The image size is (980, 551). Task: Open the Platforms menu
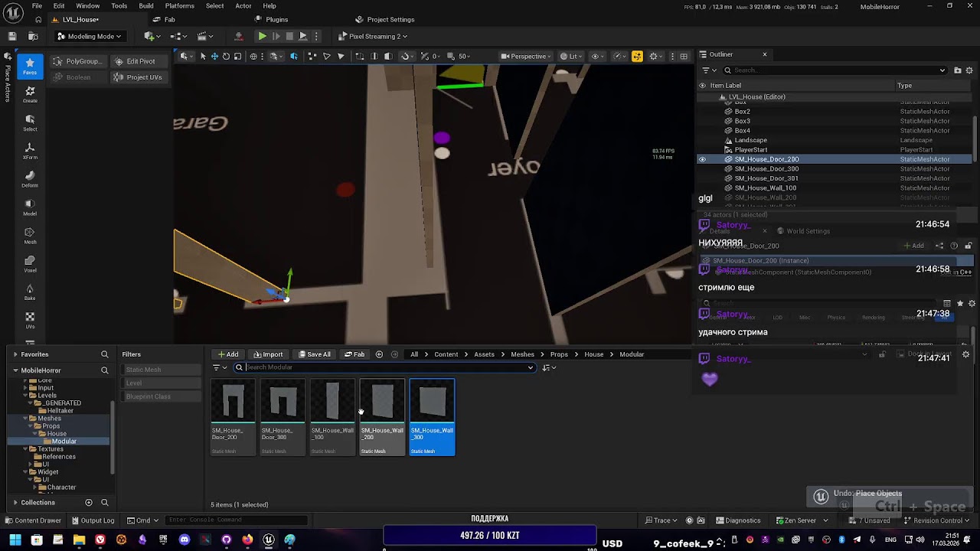[180, 6]
